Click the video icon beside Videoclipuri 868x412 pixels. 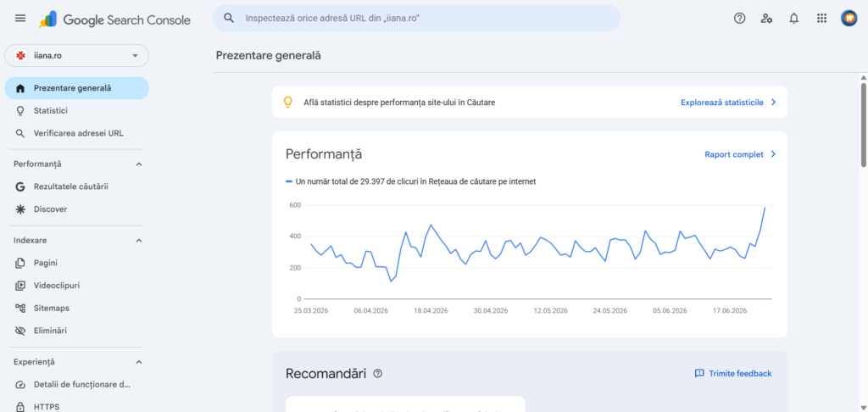coord(20,286)
